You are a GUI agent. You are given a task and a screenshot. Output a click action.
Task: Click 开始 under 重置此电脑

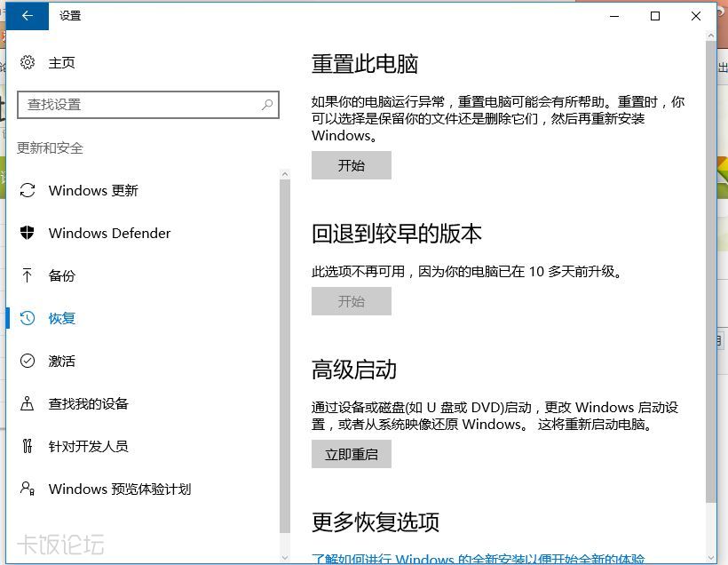tap(352, 165)
